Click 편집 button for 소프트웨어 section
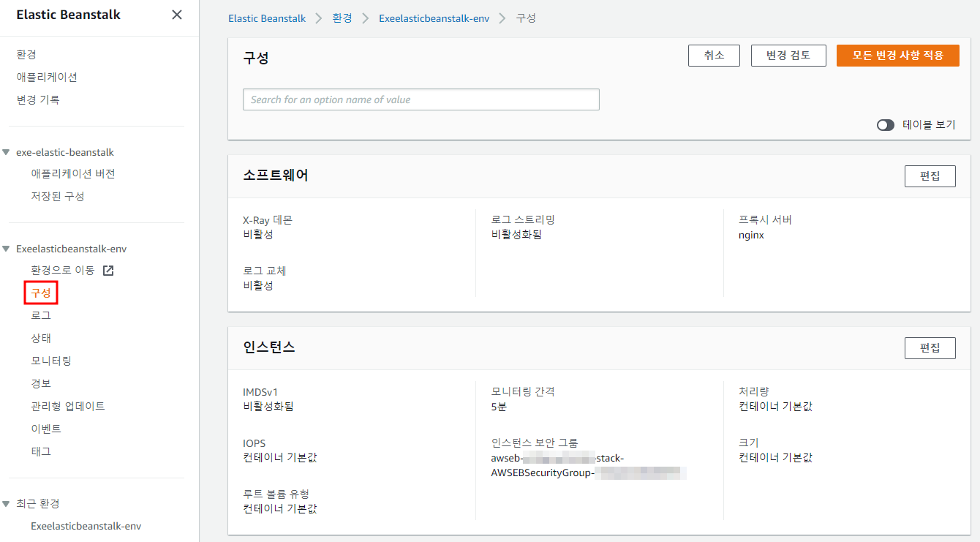Screen dimensions: 980x542 tap(930, 176)
